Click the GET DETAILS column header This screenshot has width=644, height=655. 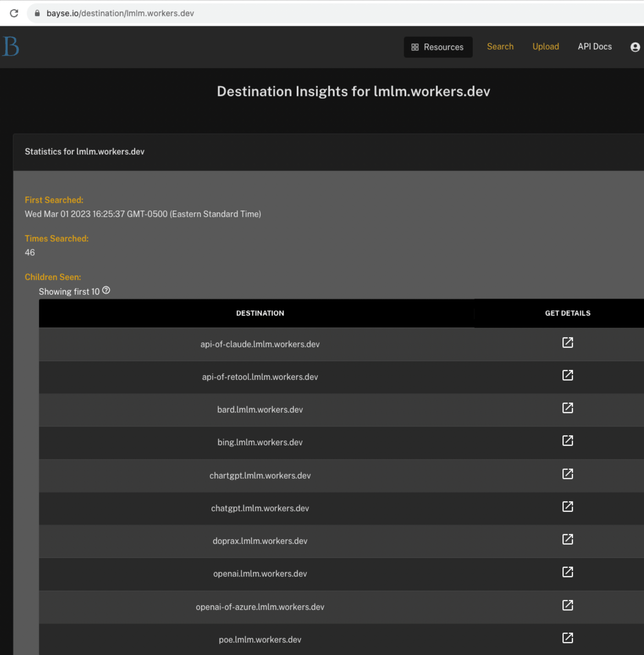tap(568, 313)
